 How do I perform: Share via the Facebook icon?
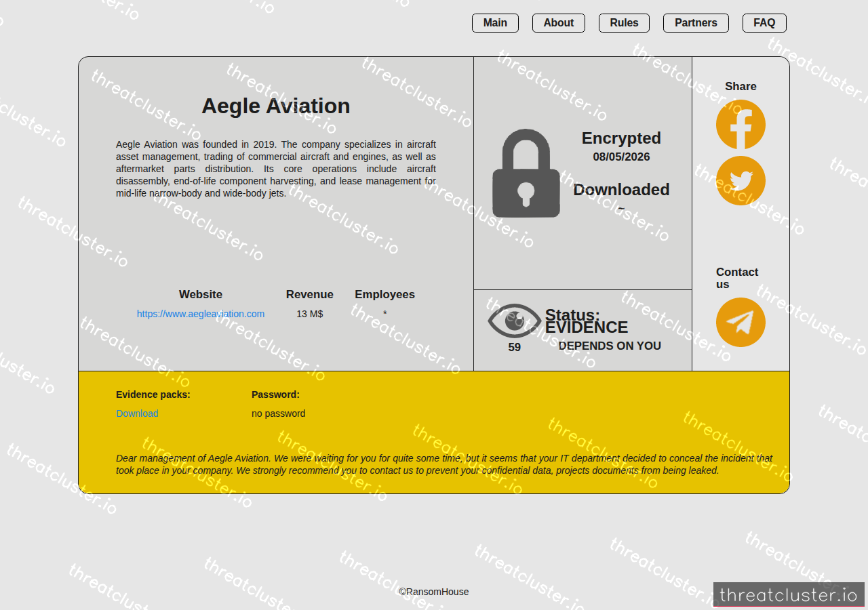[741, 125]
